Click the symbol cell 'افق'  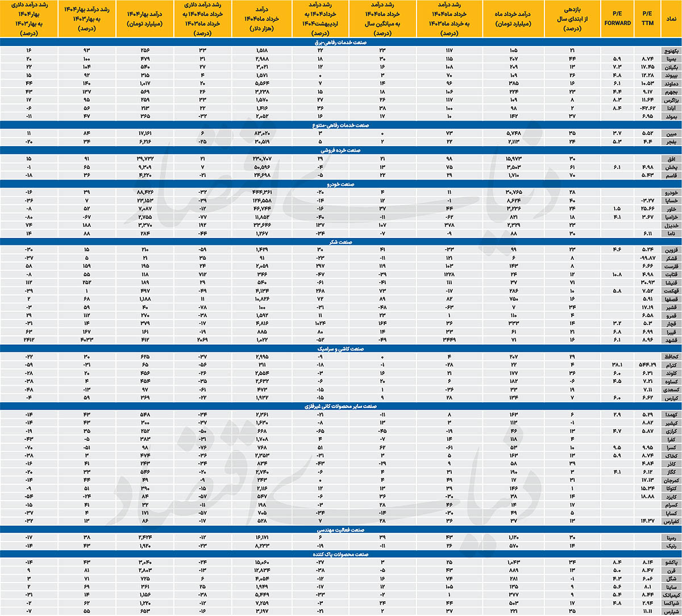pos(671,159)
